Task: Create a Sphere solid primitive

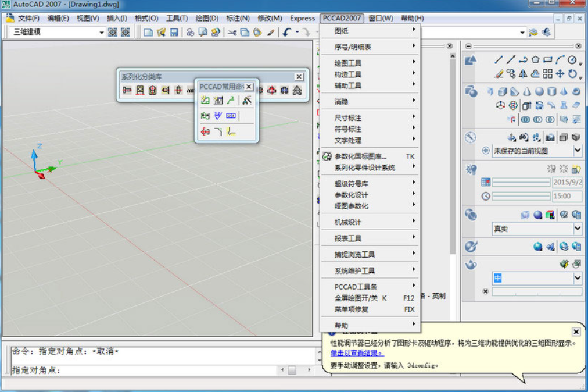Action: click(x=539, y=92)
